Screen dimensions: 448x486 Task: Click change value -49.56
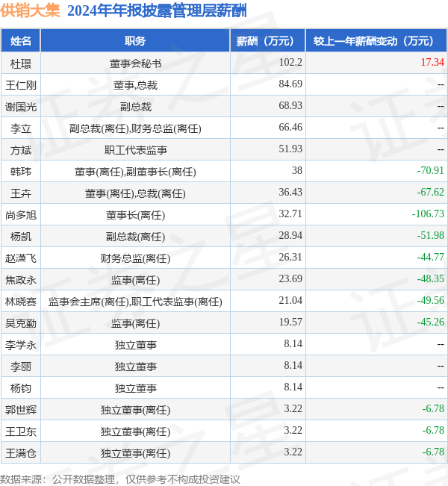[x=431, y=301]
